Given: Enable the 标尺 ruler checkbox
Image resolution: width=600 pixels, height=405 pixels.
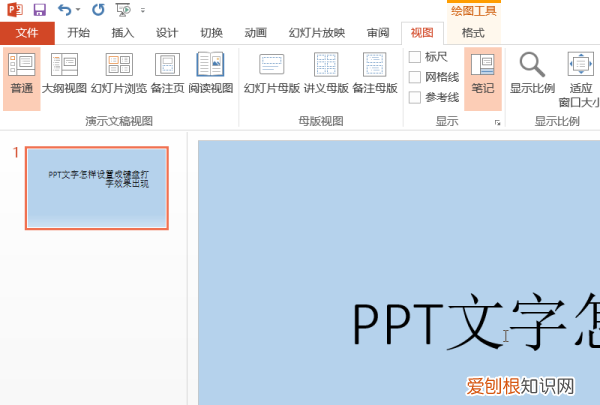Looking at the screenshot, I should pyautogui.click(x=415, y=57).
